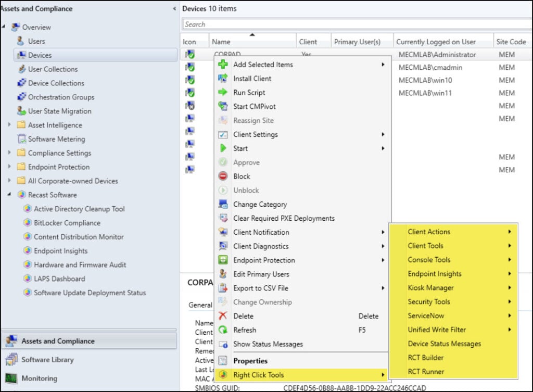Screen dimensions: 533x392
Task: Open Unified Write Filter submenu entry
Action: pyautogui.click(x=453, y=330)
